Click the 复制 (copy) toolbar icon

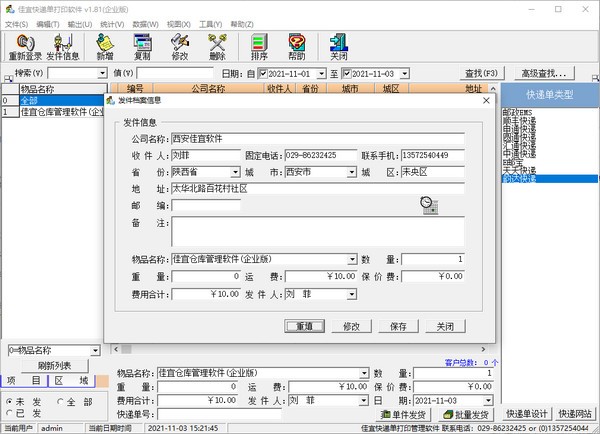pos(142,43)
